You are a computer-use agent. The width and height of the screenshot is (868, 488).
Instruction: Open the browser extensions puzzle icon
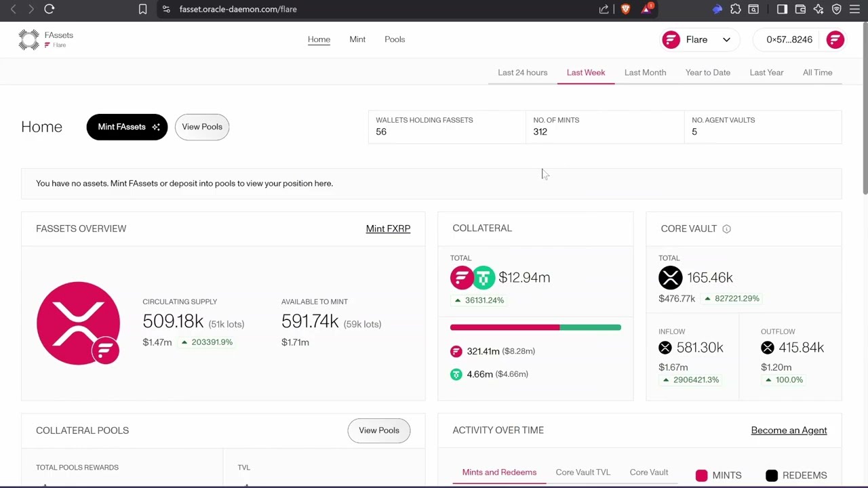pyautogui.click(x=736, y=9)
